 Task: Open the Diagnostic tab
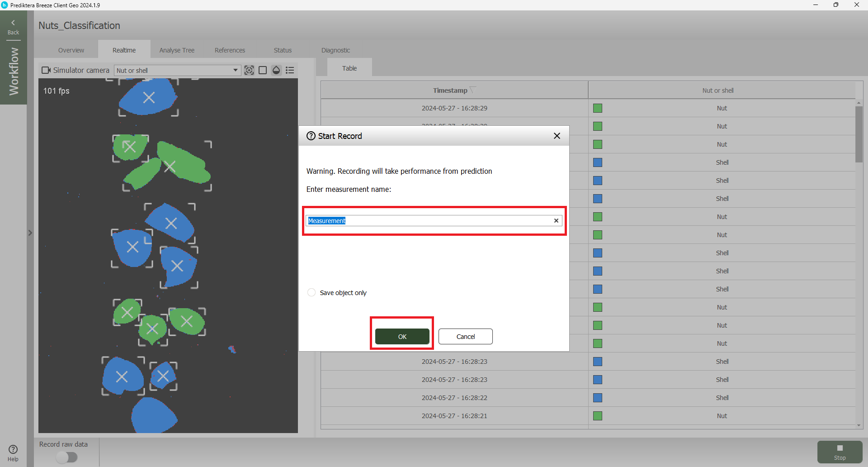point(335,50)
